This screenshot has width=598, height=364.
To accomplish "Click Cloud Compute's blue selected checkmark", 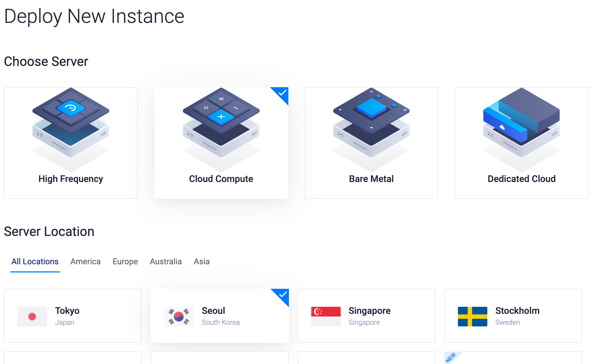I will [x=283, y=93].
